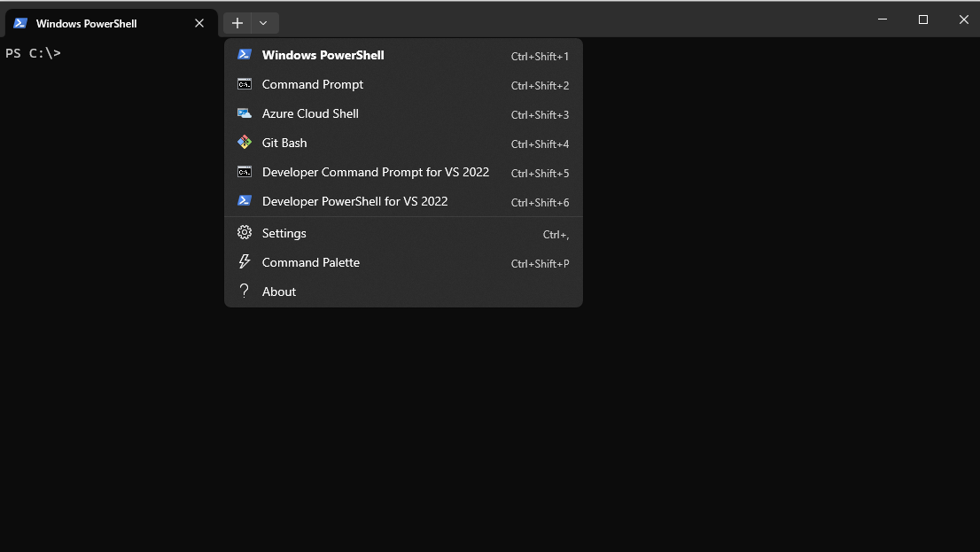Open the Command Palette entry
This screenshot has width=980, height=552.
point(310,262)
